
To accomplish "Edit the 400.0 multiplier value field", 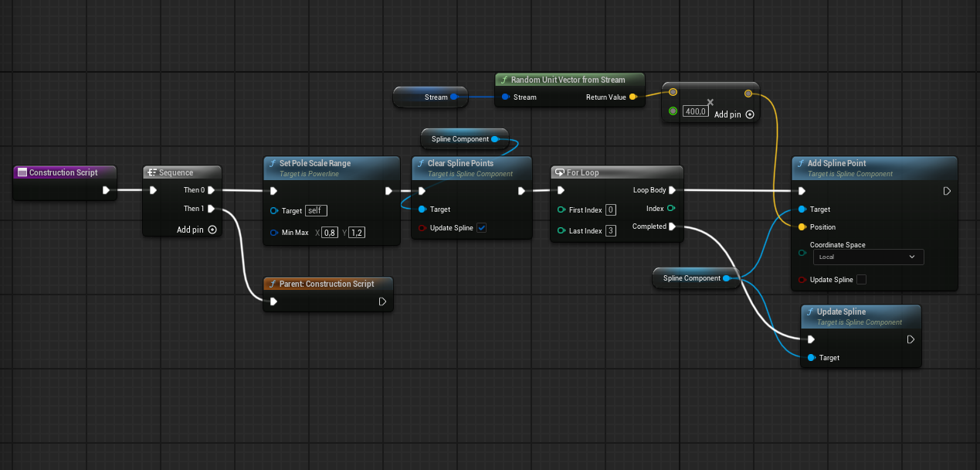I will (x=695, y=111).
